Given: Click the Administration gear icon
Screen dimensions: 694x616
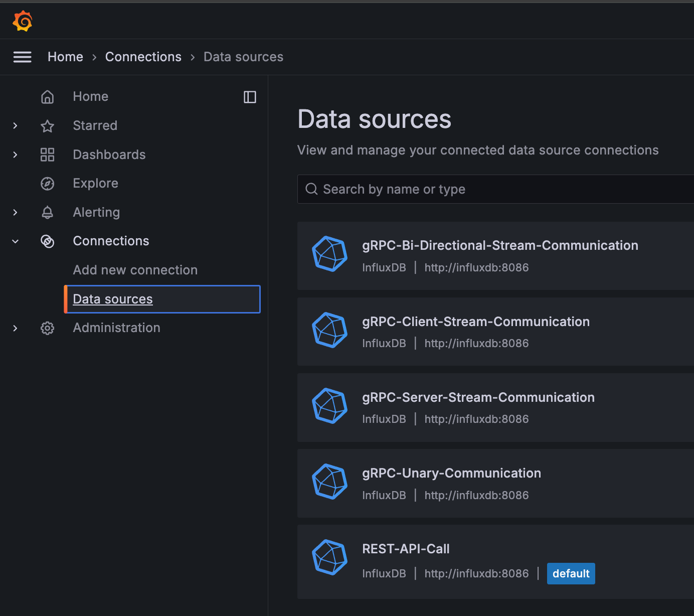Looking at the screenshot, I should (x=47, y=328).
